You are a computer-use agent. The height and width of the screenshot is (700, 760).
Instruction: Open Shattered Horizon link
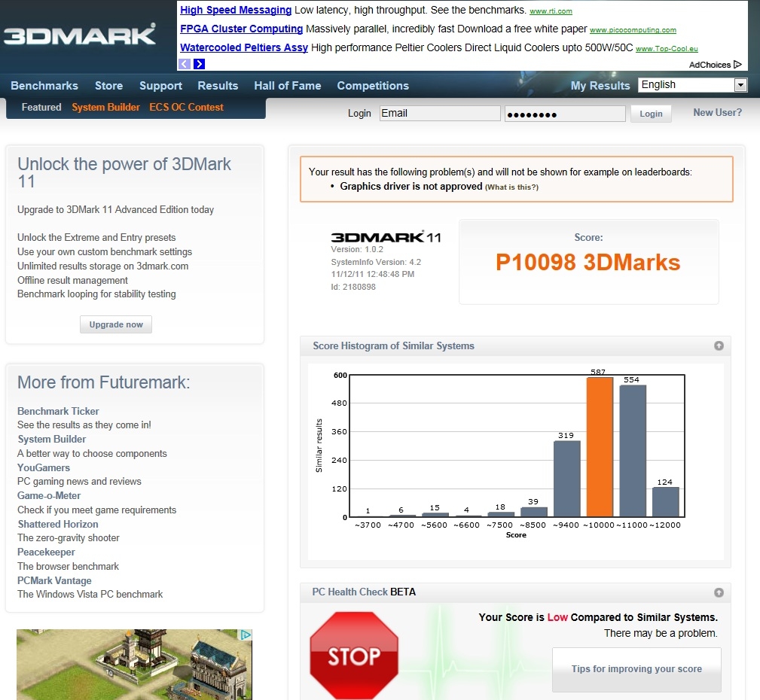(x=58, y=524)
